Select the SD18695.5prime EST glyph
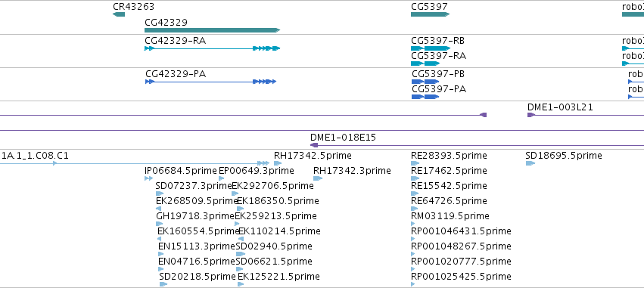This screenshot has height=288, width=644. point(530,163)
